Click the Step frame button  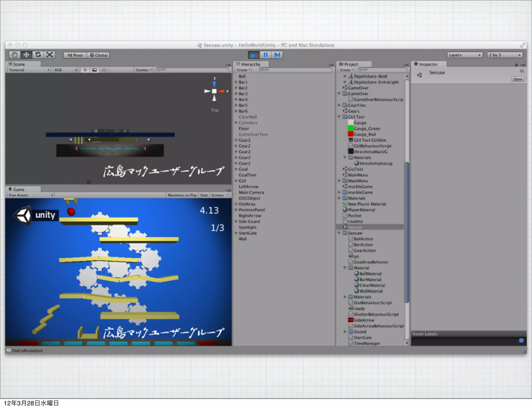coord(277,55)
